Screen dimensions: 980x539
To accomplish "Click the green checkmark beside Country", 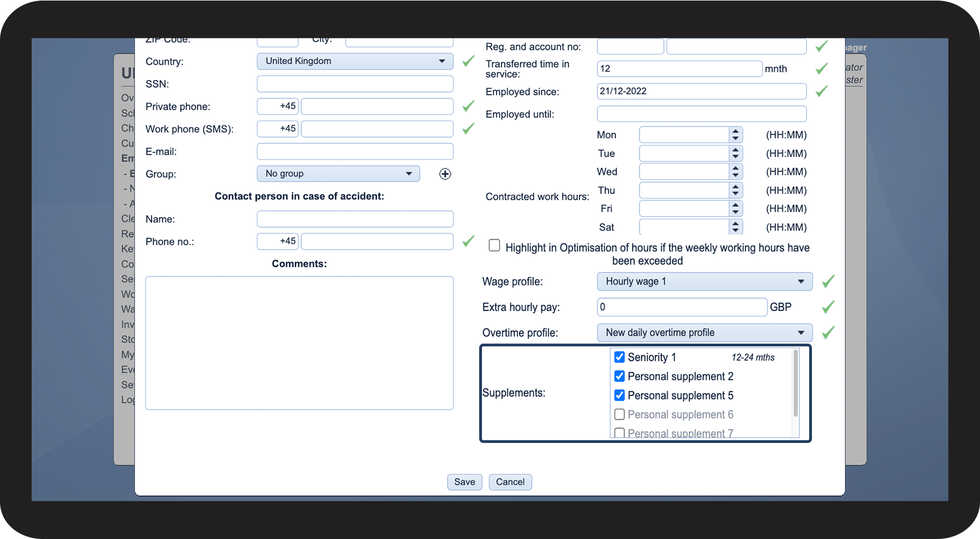I will 469,61.
